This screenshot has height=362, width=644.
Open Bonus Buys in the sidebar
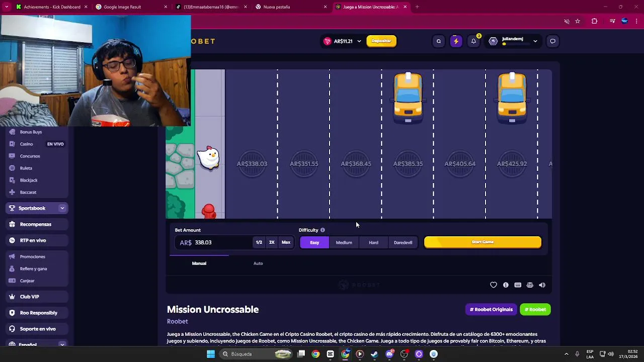point(31,132)
